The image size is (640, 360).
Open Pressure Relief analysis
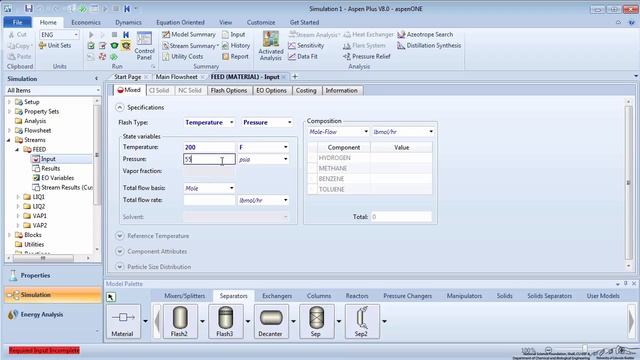(x=367, y=56)
